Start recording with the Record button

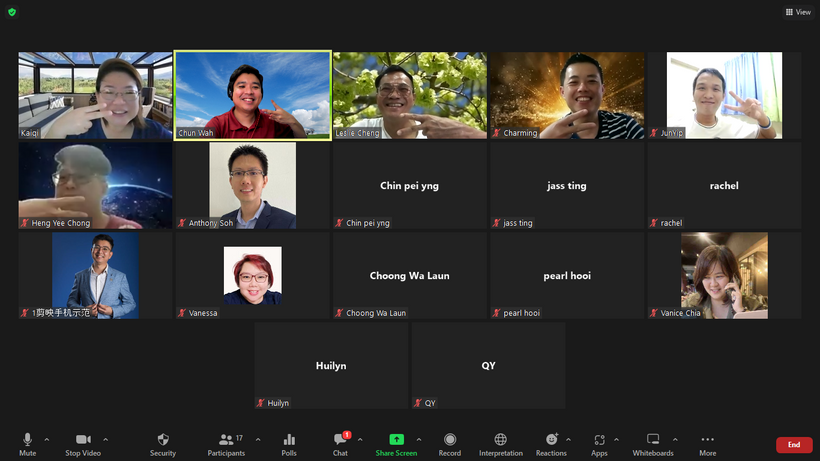450,444
